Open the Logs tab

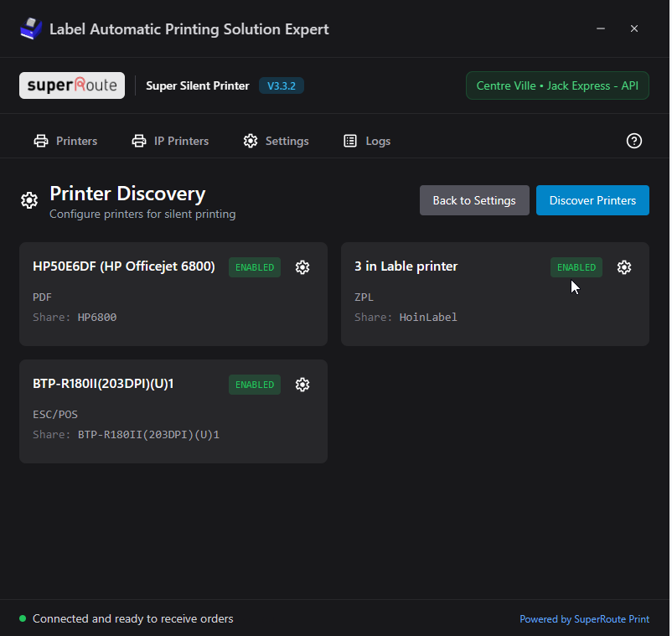pos(367,141)
